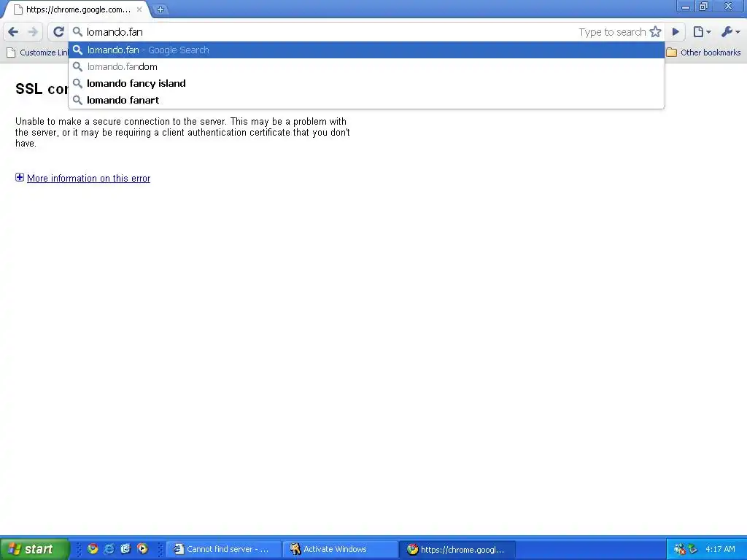Click the 4:17 AM taskbar clock

click(720, 550)
